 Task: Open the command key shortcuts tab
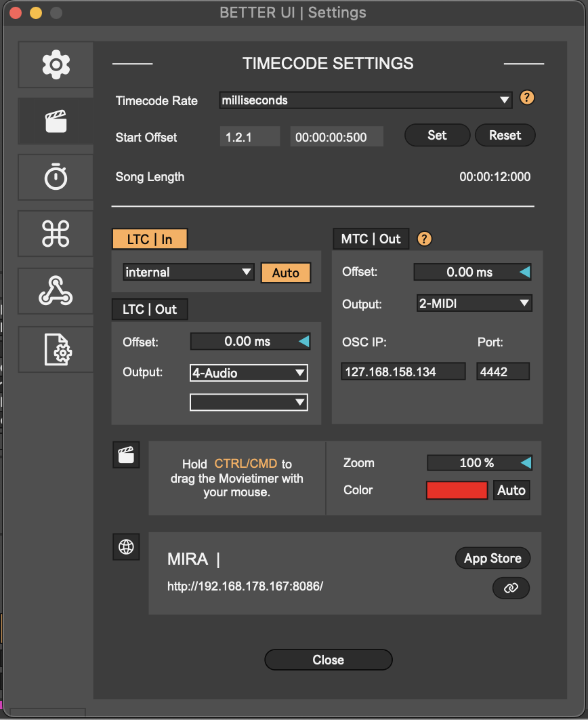[56, 234]
